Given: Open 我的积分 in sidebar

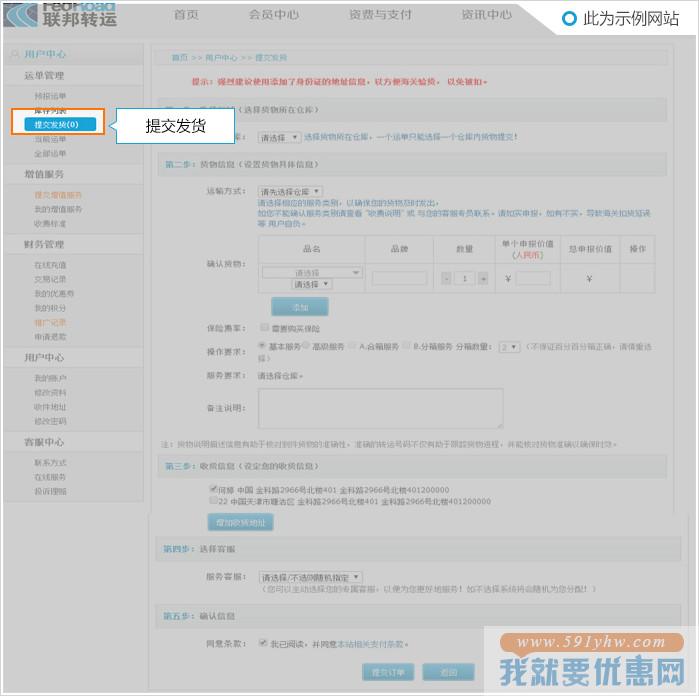Looking at the screenshot, I should point(50,308).
